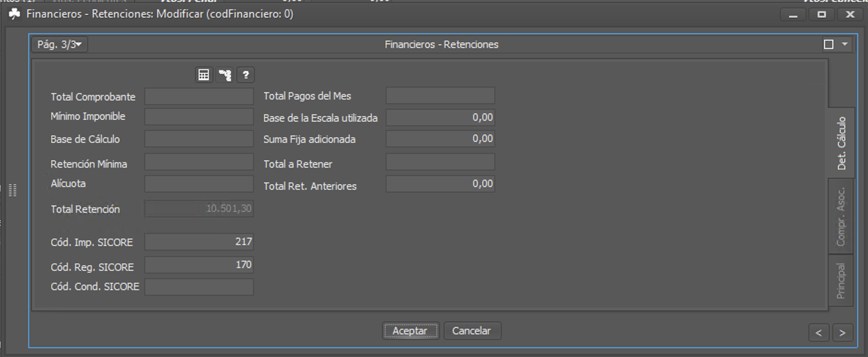
Task: Go to previous page with left arrow
Action: (x=818, y=333)
